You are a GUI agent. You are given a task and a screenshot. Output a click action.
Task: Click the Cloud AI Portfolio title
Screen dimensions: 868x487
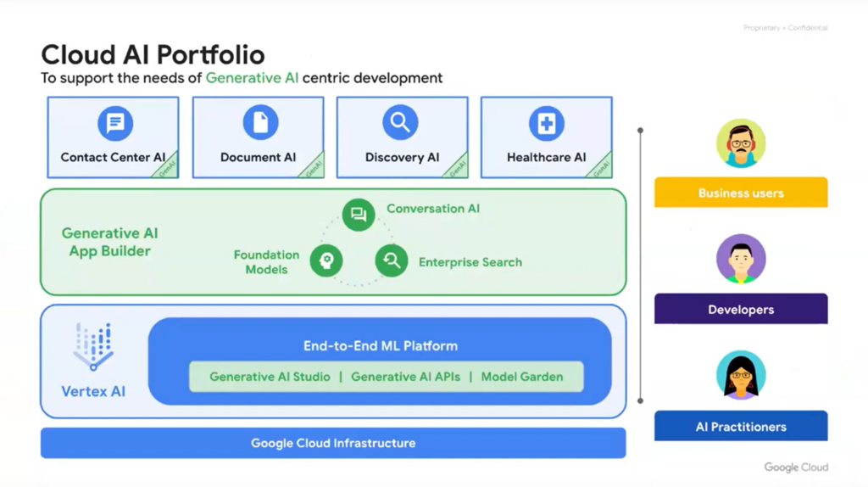point(153,55)
